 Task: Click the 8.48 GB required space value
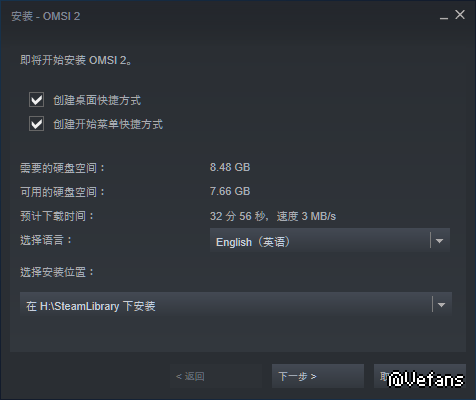pos(230,167)
